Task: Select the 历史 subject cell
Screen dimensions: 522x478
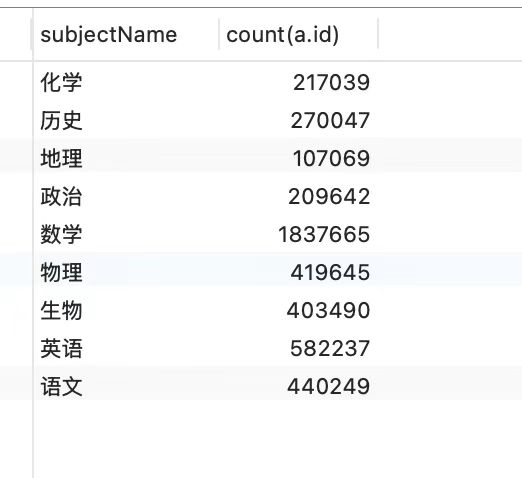Action: click(x=61, y=120)
